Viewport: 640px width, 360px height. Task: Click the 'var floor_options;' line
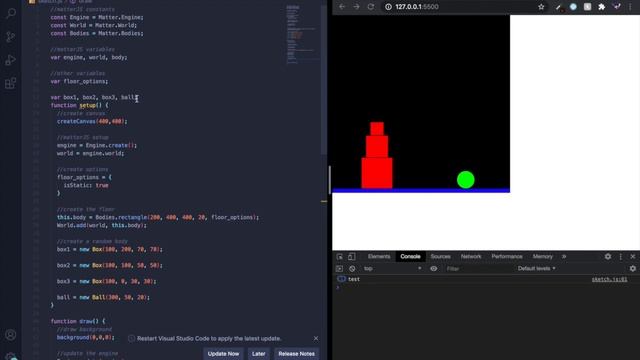click(x=80, y=81)
